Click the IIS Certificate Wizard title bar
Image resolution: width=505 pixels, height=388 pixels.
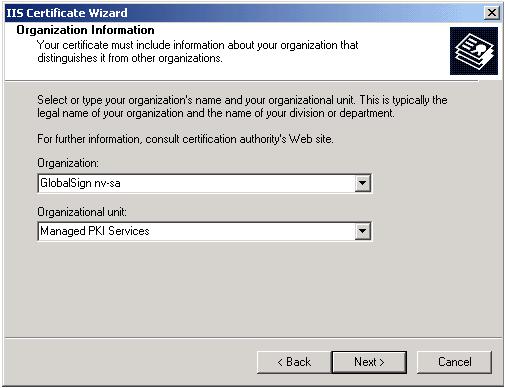243,13
